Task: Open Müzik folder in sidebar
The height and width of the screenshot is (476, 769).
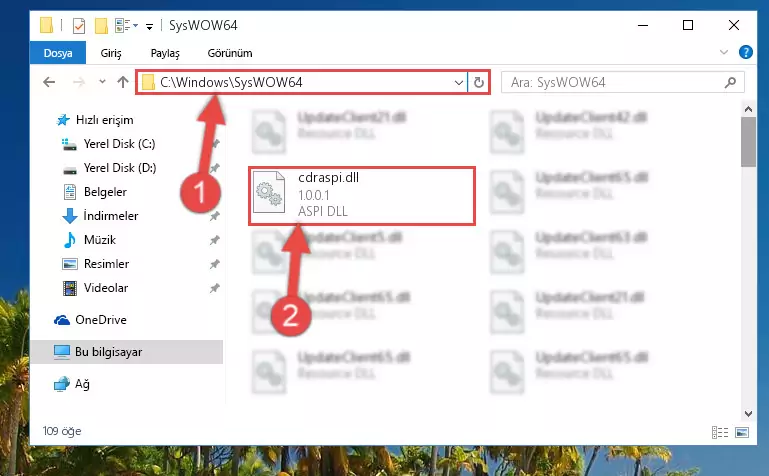Action: tap(100, 240)
